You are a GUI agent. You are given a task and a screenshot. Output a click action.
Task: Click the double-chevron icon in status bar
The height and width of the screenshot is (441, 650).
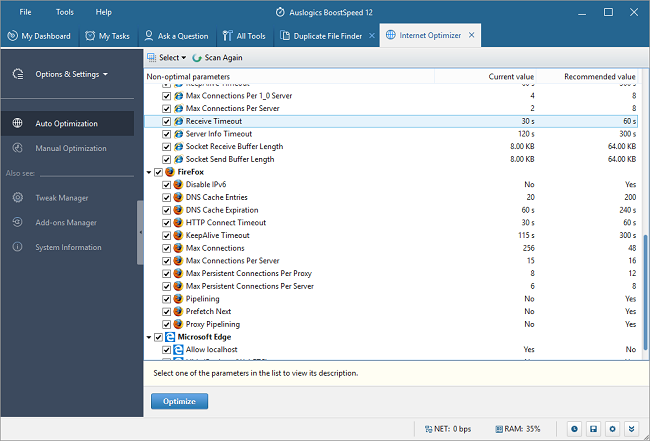(x=631, y=429)
